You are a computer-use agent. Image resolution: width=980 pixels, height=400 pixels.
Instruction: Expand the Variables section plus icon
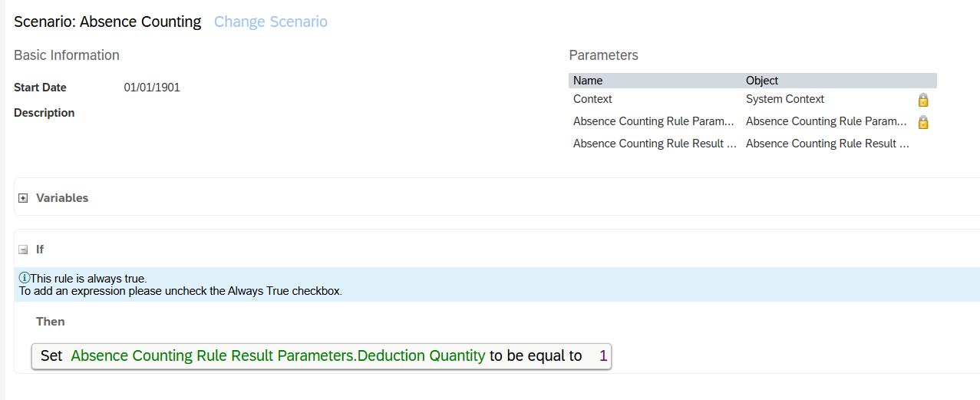click(x=23, y=198)
